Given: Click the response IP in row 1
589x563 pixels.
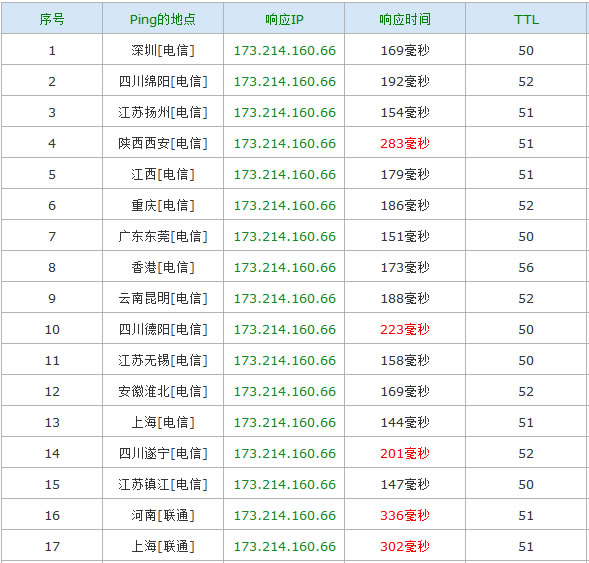Looking at the screenshot, I should [x=285, y=51].
